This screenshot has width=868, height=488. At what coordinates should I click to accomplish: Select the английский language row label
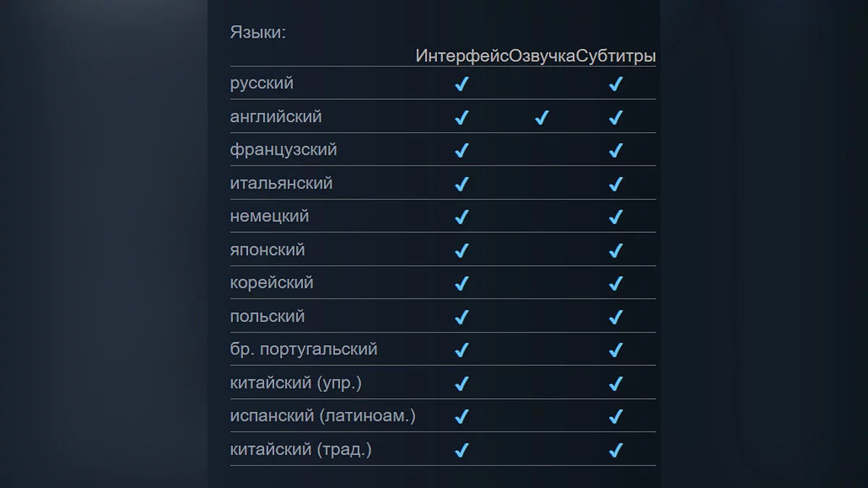click(276, 116)
